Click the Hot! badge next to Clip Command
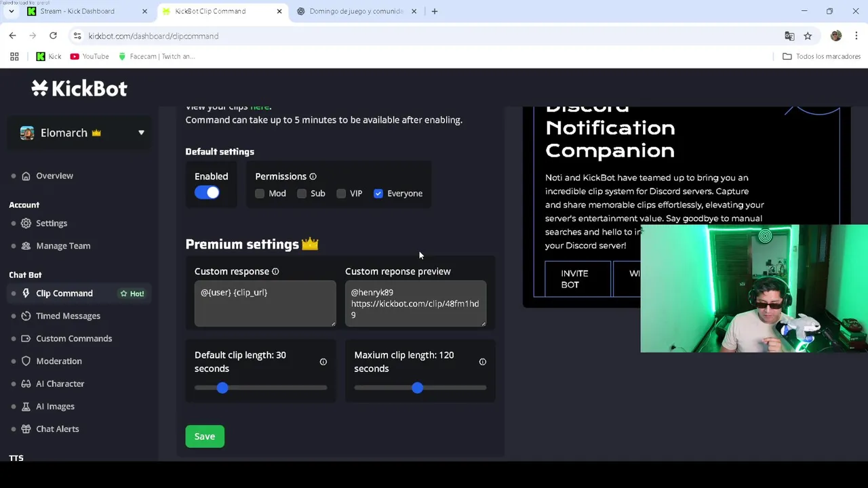868x488 pixels. pyautogui.click(x=132, y=293)
